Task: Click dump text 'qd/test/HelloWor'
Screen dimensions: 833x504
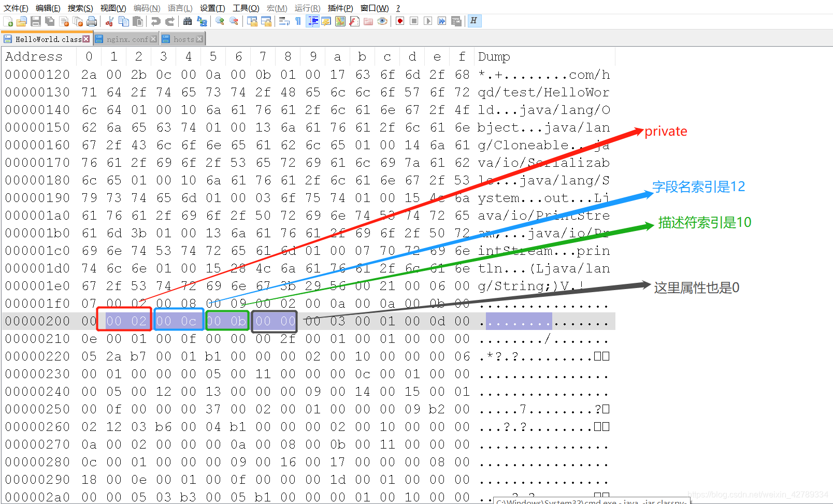Action: pyautogui.click(x=544, y=92)
